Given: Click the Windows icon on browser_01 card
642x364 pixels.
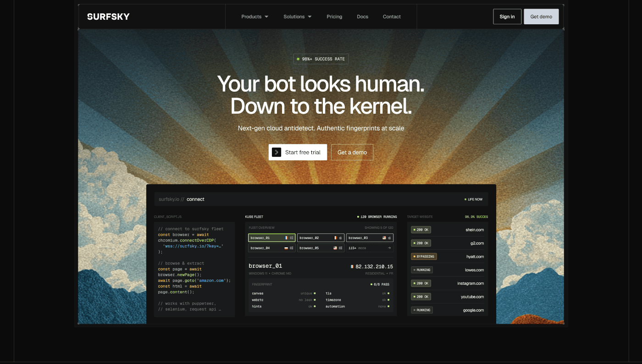Looking at the screenshot, I should 291,238.
